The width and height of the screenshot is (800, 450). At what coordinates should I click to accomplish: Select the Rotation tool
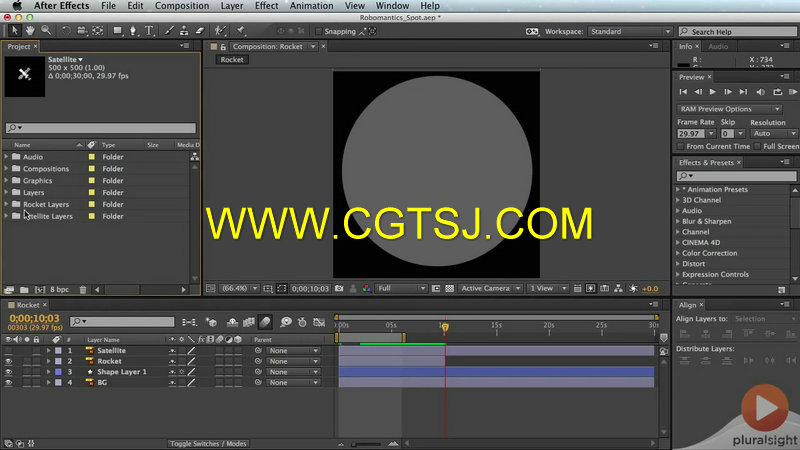click(66, 31)
